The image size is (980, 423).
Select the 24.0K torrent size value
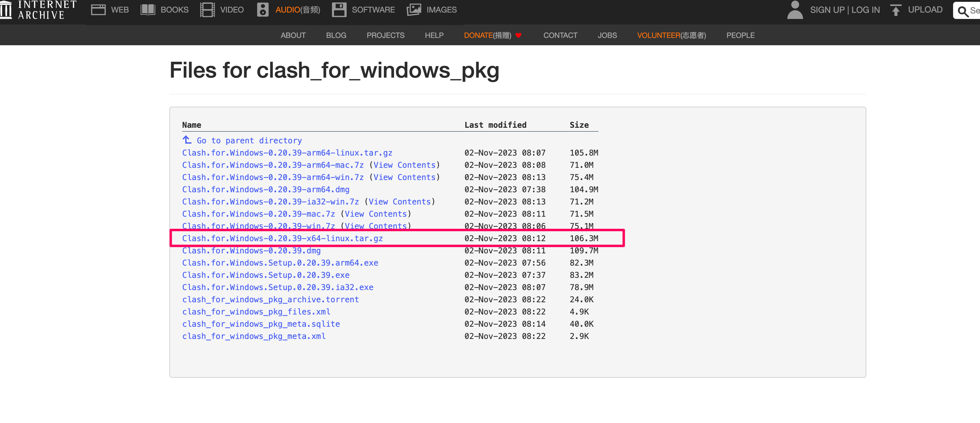(x=581, y=300)
